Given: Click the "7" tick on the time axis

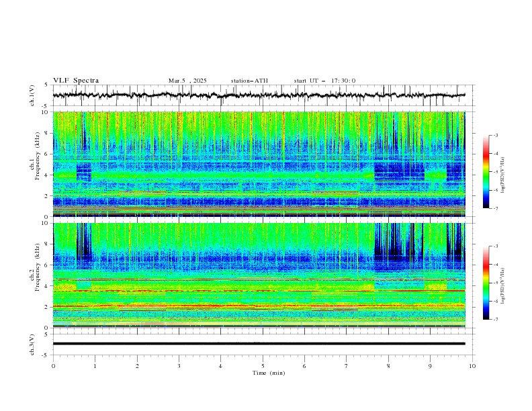Looking at the screenshot, I should coord(347,366).
